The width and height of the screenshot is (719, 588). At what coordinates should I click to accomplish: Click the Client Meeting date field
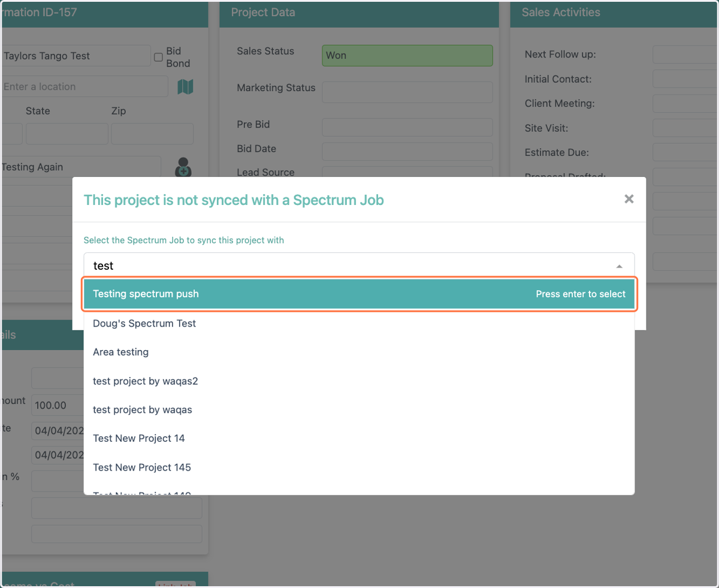click(685, 103)
